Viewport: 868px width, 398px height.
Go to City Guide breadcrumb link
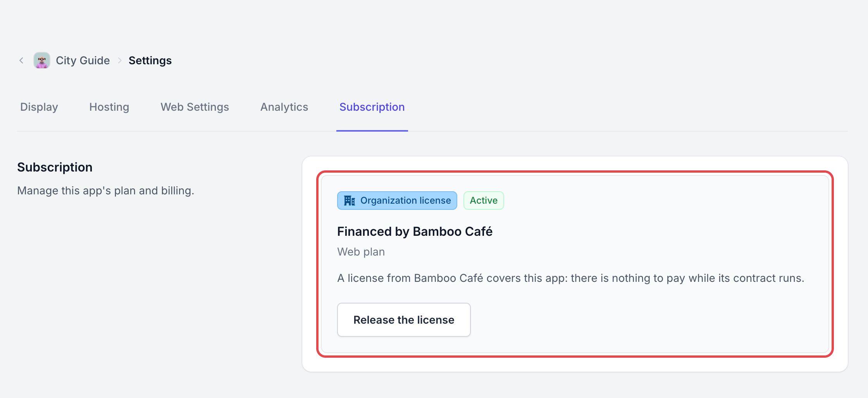tap(83, 60)
